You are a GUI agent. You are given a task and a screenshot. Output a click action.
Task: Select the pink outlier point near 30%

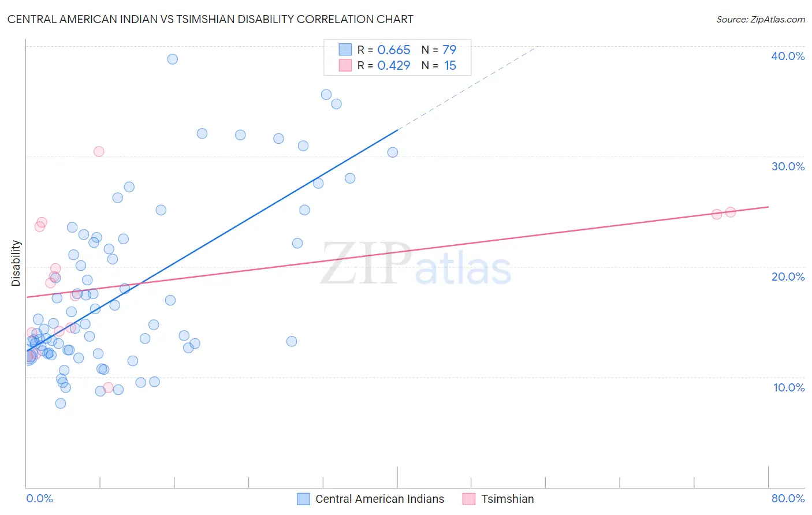coord(99,151)
